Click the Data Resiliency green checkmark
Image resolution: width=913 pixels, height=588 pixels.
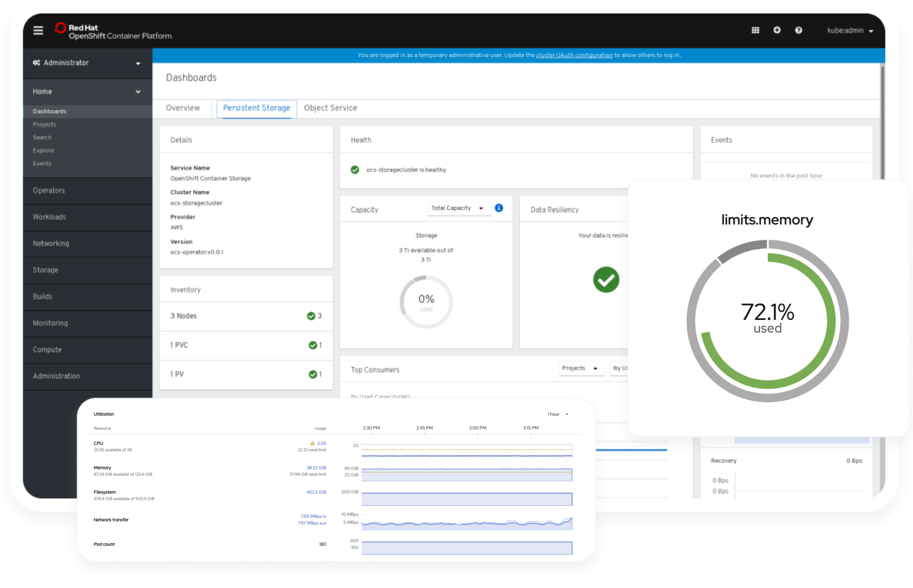click(606, 279)
